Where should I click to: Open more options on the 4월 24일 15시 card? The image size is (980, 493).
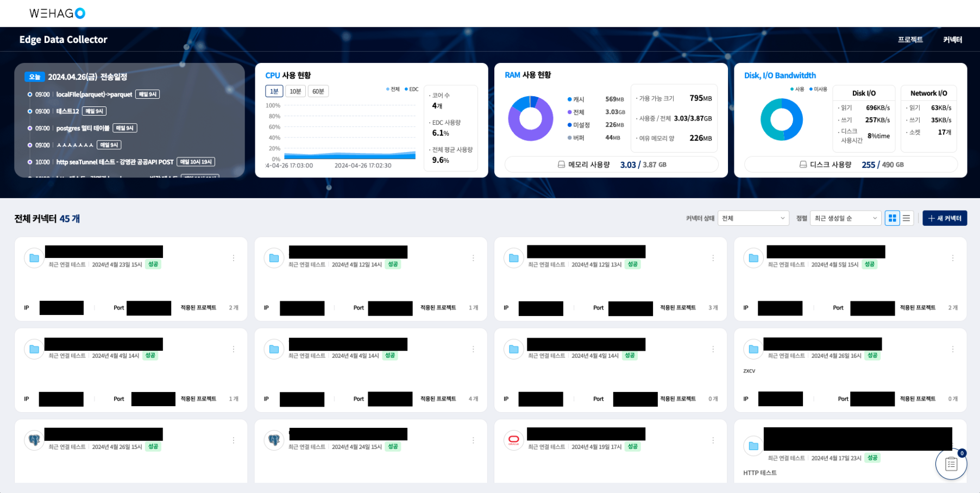[473, 440]
